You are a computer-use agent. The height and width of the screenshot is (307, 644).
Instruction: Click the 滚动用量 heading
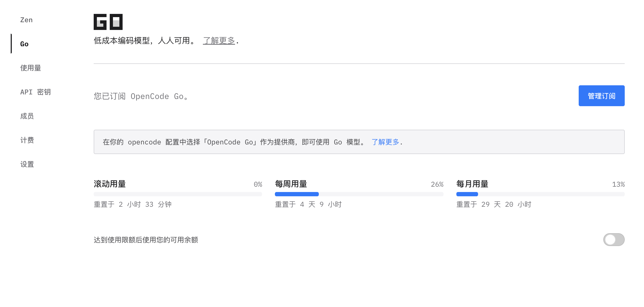(110, 184)
